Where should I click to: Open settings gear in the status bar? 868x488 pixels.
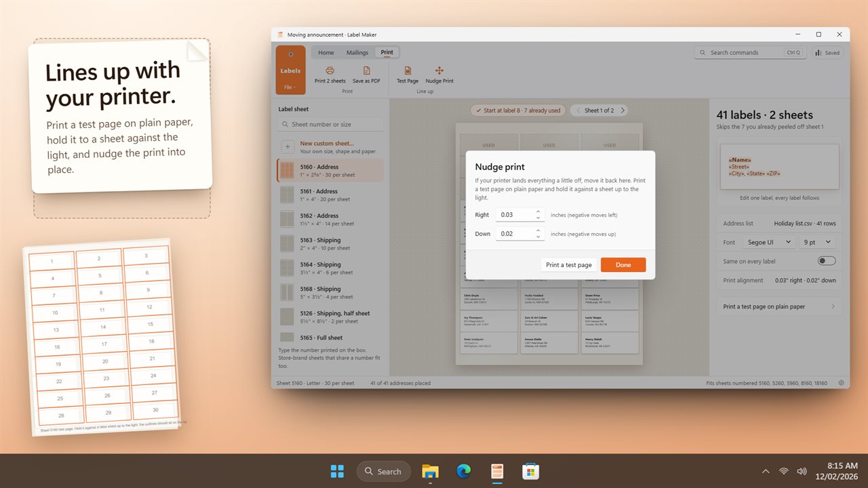842,383
